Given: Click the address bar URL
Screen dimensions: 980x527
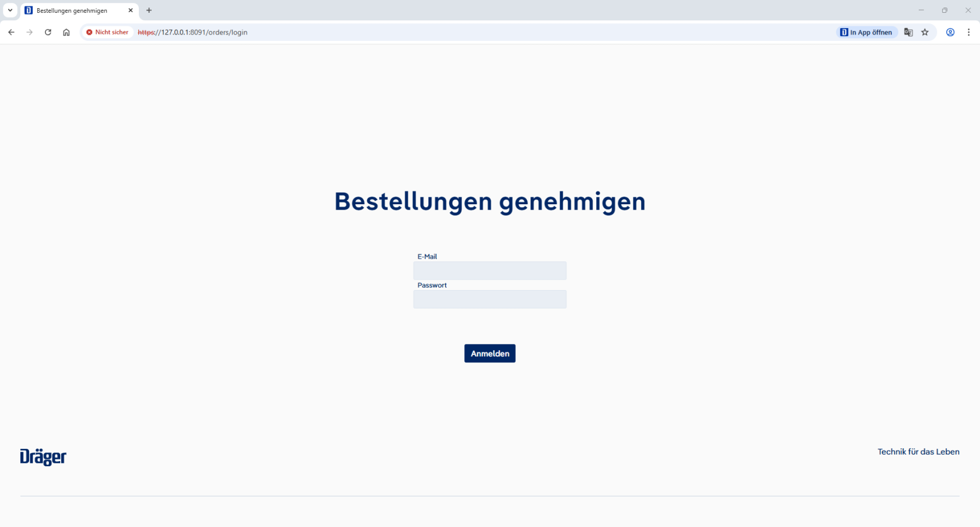Looking at the screenshot, I should coord(192,32).
